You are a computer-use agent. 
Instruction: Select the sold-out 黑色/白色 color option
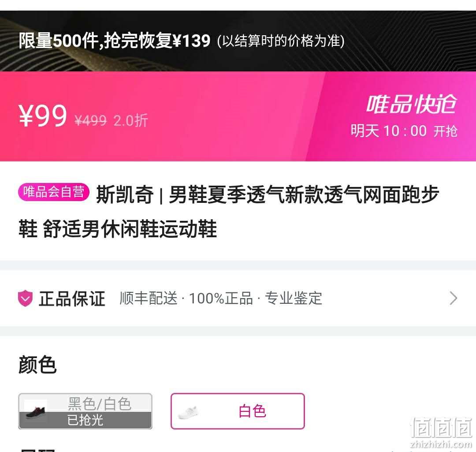pyautogui.click(x=86, y=411)
